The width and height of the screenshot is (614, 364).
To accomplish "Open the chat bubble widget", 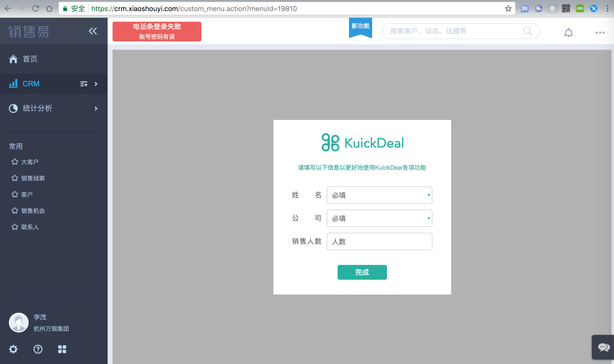I will [603, 347].
